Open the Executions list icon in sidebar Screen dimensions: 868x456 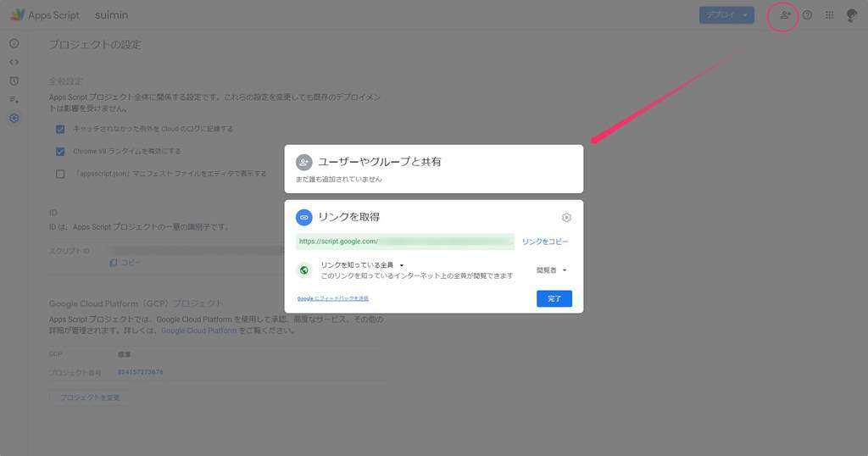coord(14,100)
